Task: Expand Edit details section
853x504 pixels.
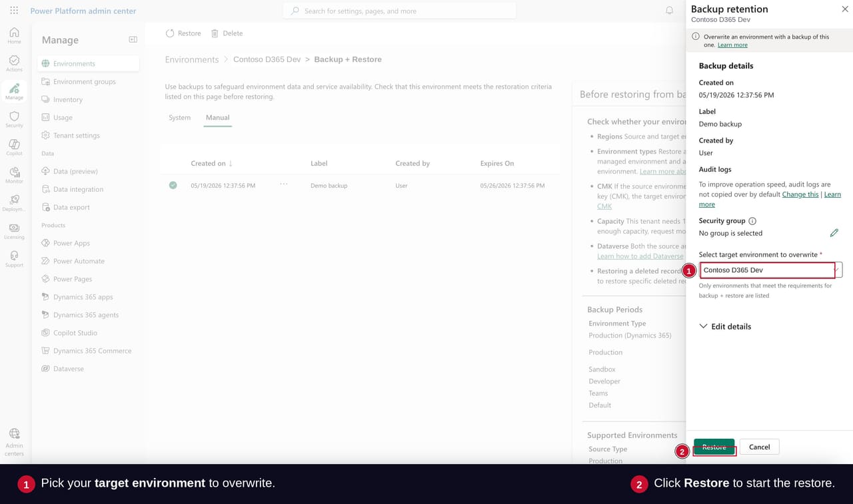Action: (x=725, y=327)
